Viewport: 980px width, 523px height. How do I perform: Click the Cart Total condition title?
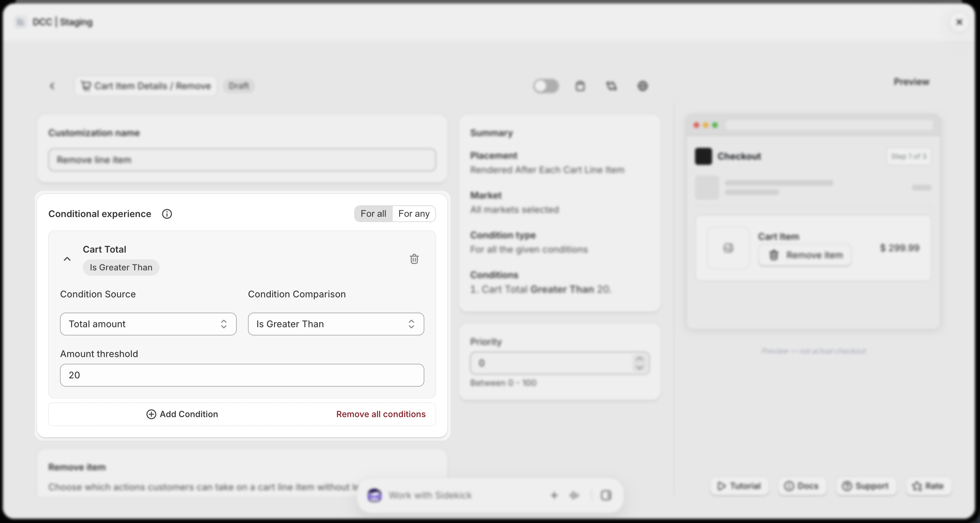(104, 249)
